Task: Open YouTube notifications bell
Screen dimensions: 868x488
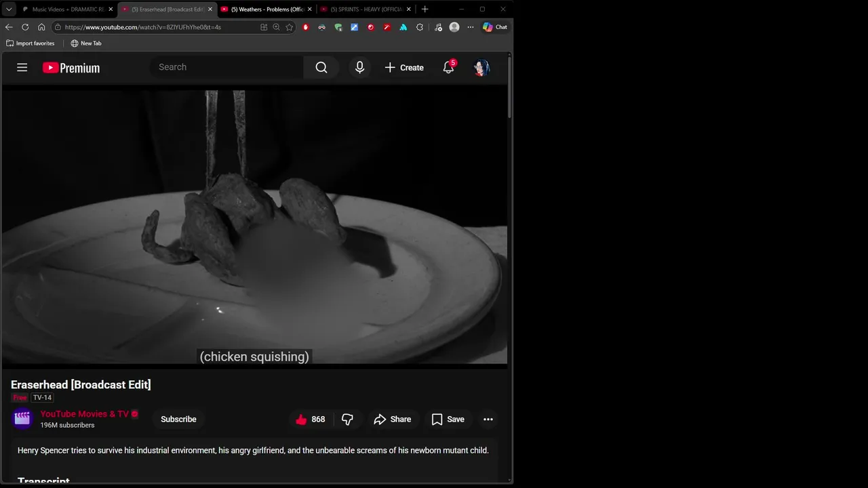Action: coord(448,67)
